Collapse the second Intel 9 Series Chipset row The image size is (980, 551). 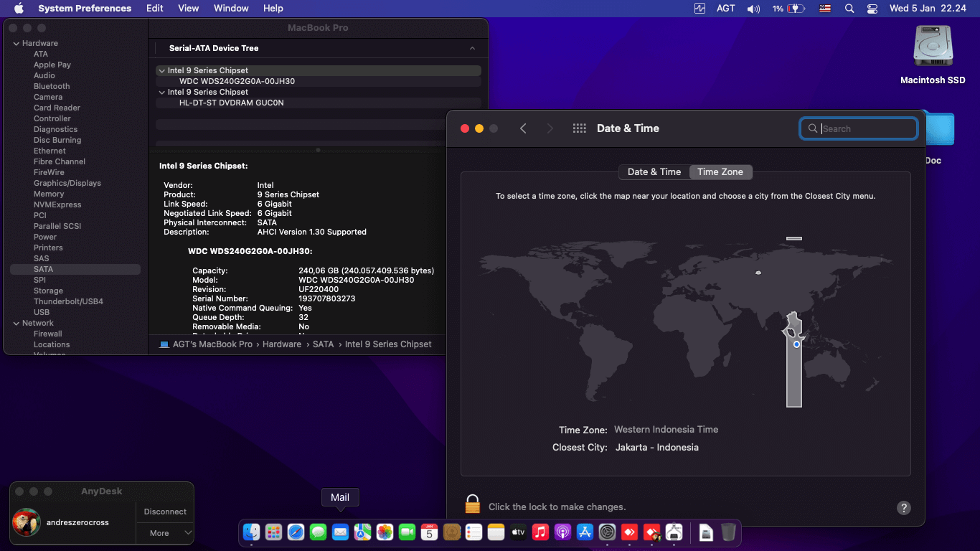161,92
